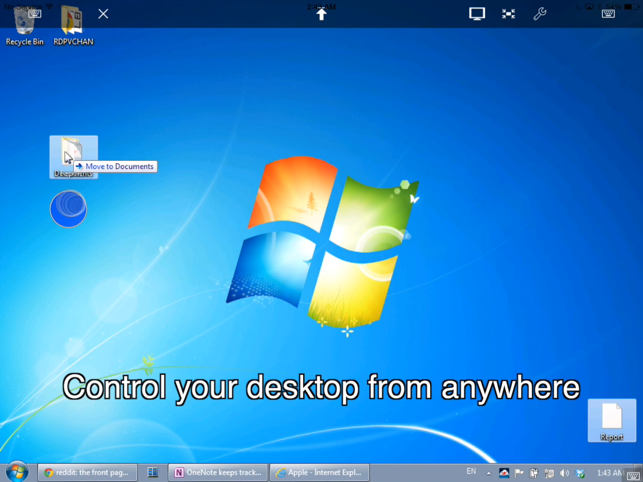
Task: Click the power plug battery tray icon
Action: (534, 473)
